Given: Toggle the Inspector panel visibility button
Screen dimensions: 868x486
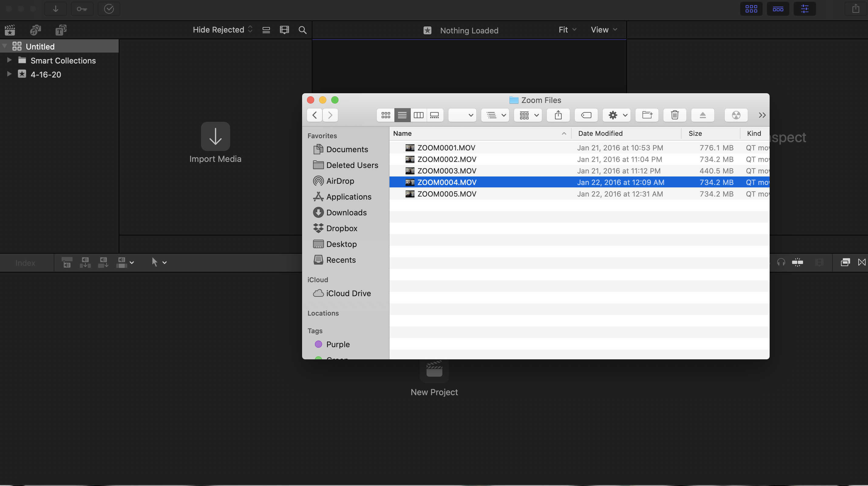Looking at the screenshot, I should pyautogui.click(x=805, y=9).
